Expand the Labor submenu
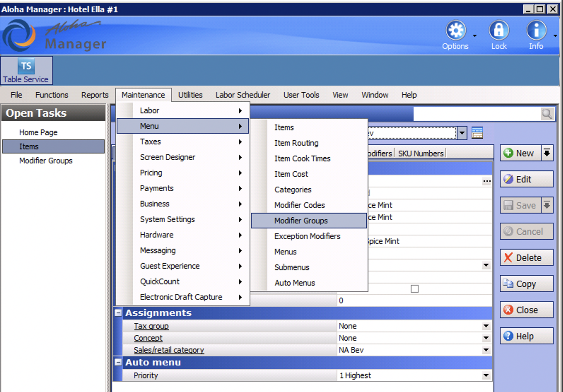This screenshot has width=563, height=392. 183,111
